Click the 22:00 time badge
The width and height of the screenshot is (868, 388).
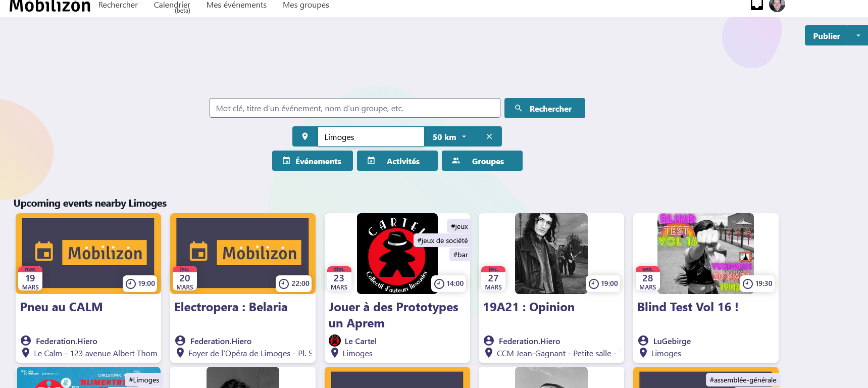click(x=294, y=283)
